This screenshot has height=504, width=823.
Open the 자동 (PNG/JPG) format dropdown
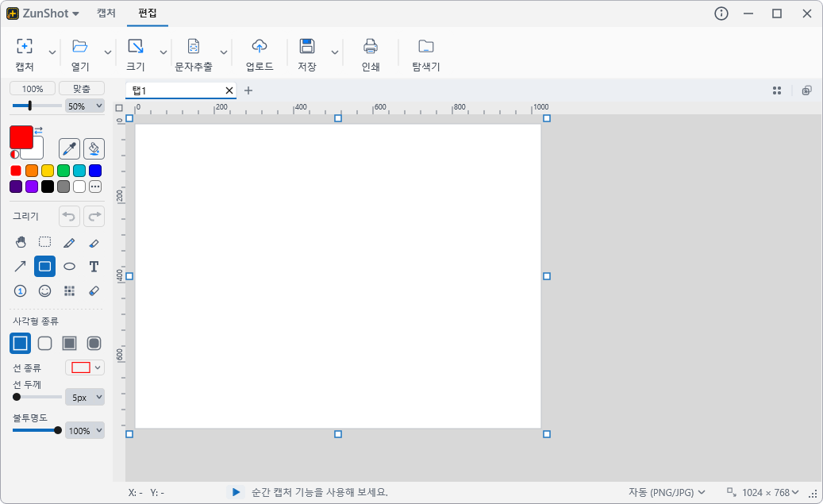tap(667, 492)
